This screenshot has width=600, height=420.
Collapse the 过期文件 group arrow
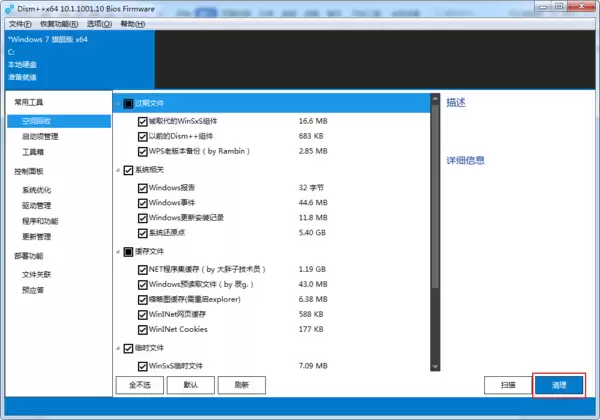click(118, 104)
